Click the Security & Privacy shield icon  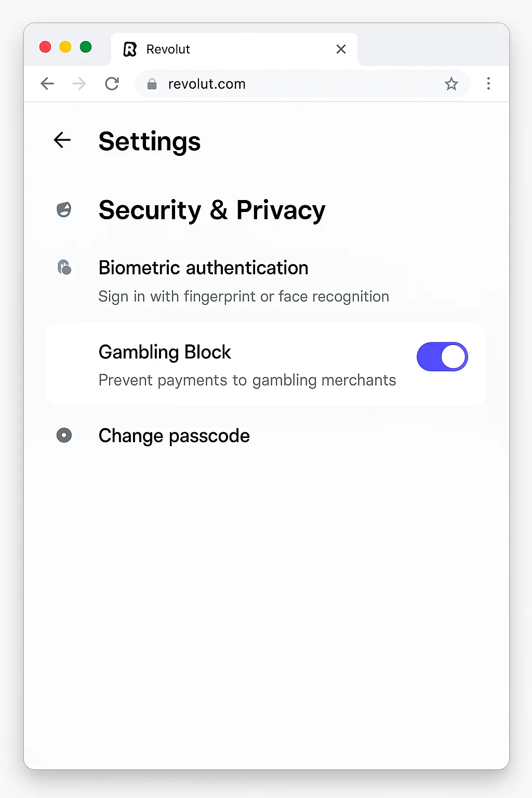coord(64,210)
